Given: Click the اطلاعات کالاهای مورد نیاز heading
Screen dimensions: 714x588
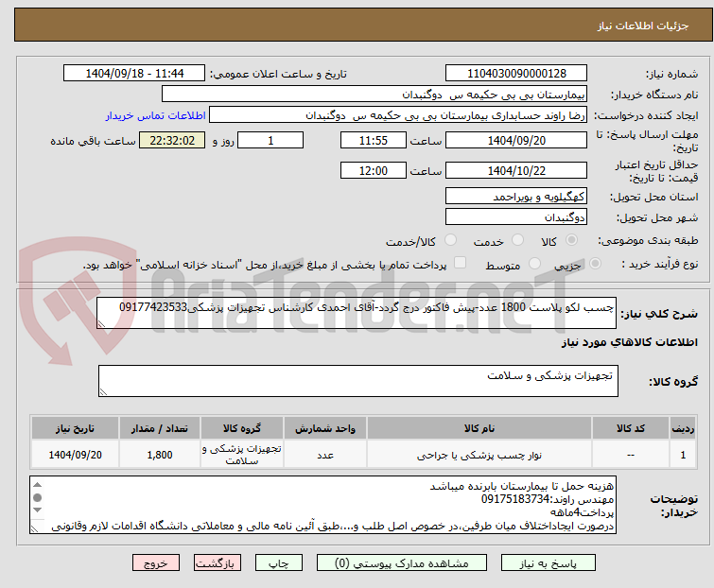Looking at the screenshot, I should [x=629, y=342].
